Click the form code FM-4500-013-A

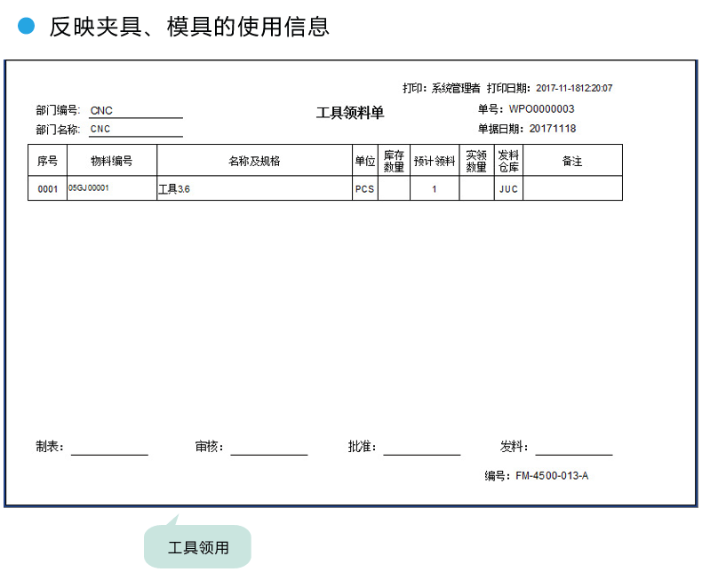[x=551, y=476]
